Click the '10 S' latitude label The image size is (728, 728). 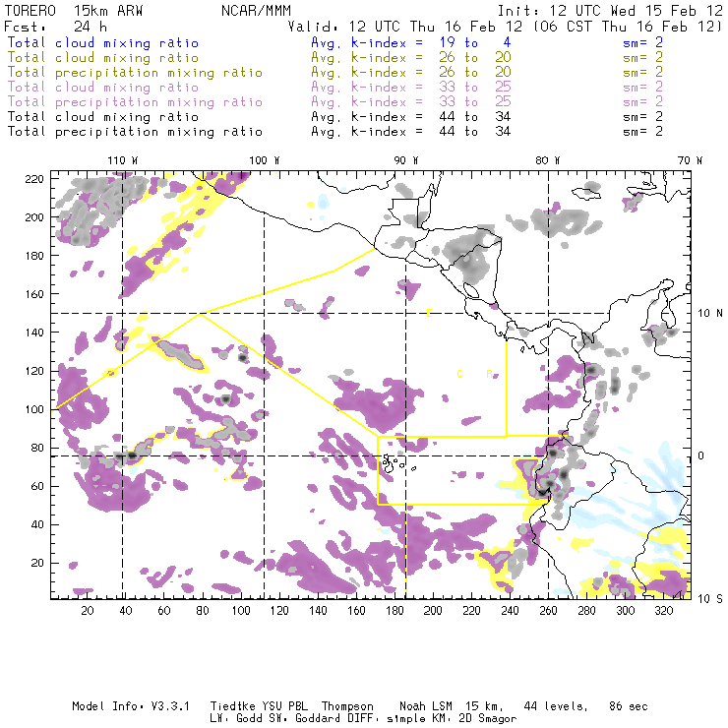[710, 599]
